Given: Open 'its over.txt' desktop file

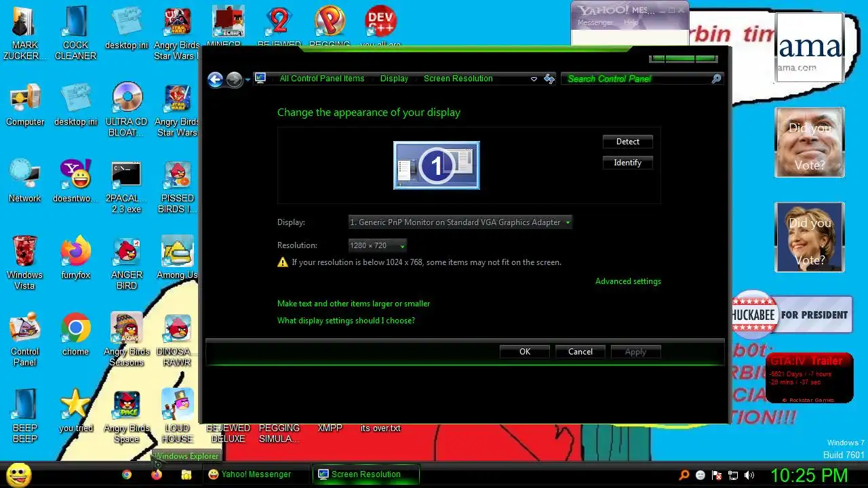Looking at the screenshot, I should coord(380,428).
